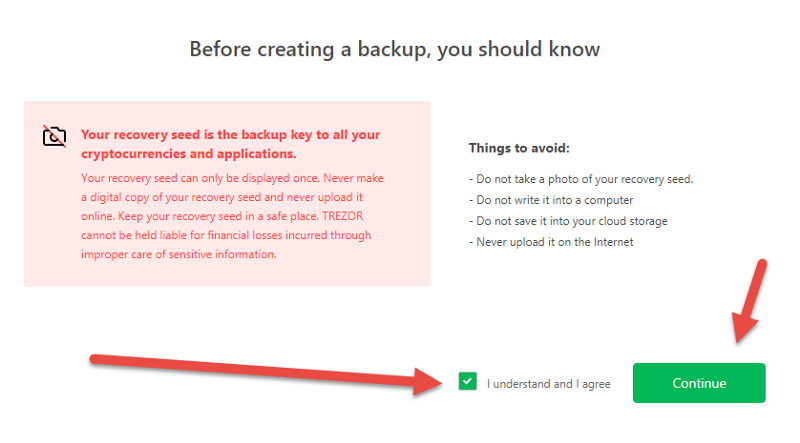Click the tail of the short red arrow
Image resolution: width=800 pixels, height=443 pixels.
(762, 265)
